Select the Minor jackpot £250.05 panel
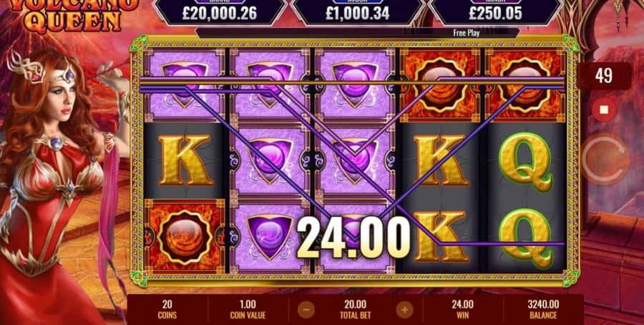The width and height of the screenshot is (644, 325). pyautogui.click(x=496, y=11)
